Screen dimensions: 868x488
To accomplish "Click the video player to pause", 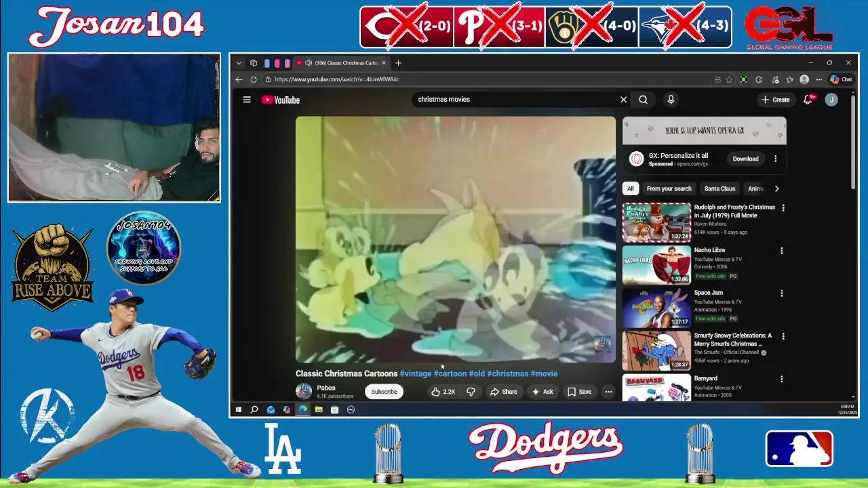I will (x=456, y=239).
